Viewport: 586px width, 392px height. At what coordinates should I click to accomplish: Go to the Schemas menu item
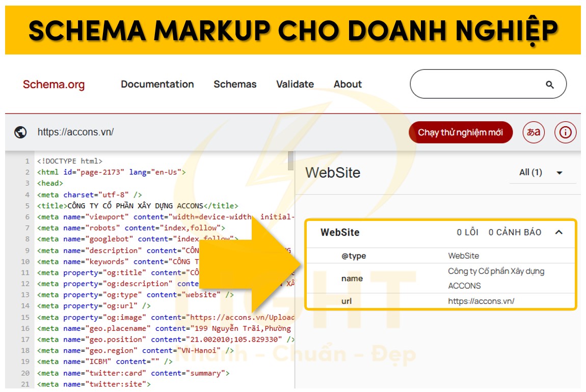pos(235,84)
